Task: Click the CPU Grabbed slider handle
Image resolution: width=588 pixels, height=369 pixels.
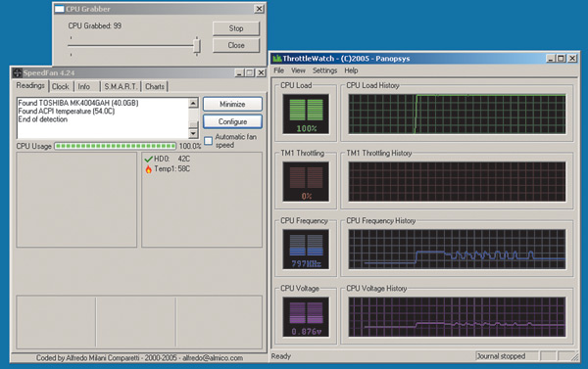Action: pyautogui.click(x=197, y=46)
